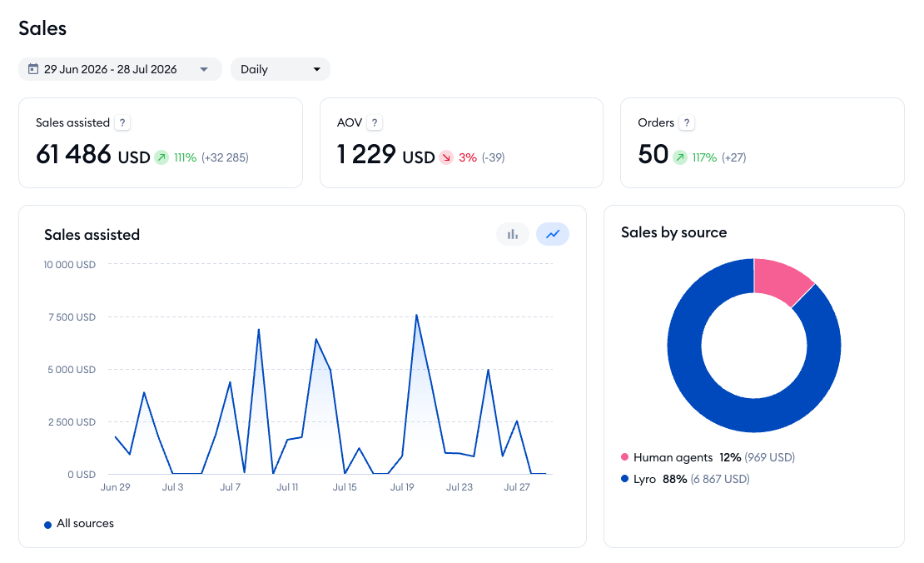Click the blue dot beside Lyro
The height and width of the screenshot is (563, 924).
(x=624, y=479)
